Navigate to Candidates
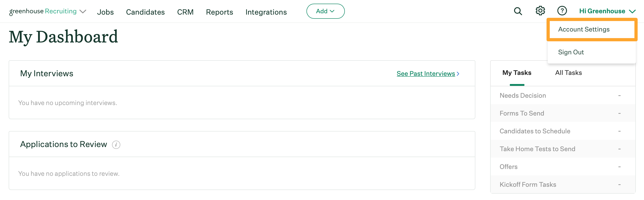644x200 pixels. (x=145, y=12)
